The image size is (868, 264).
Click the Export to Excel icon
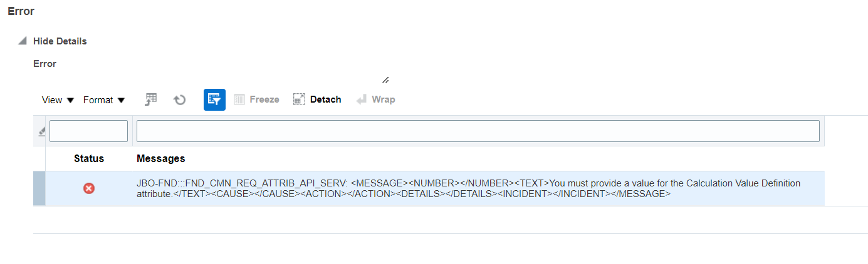pos(151,99)
